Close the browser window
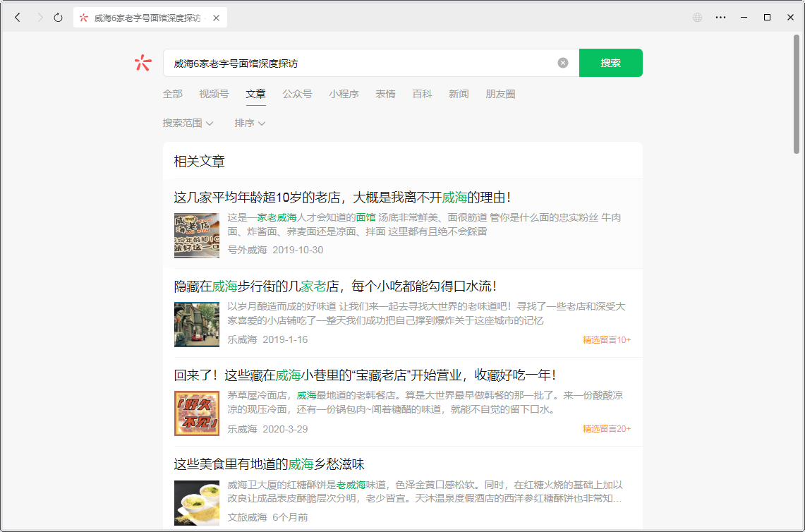The height and width of the screenshot is (532, 805). click(x=791, y=18)
